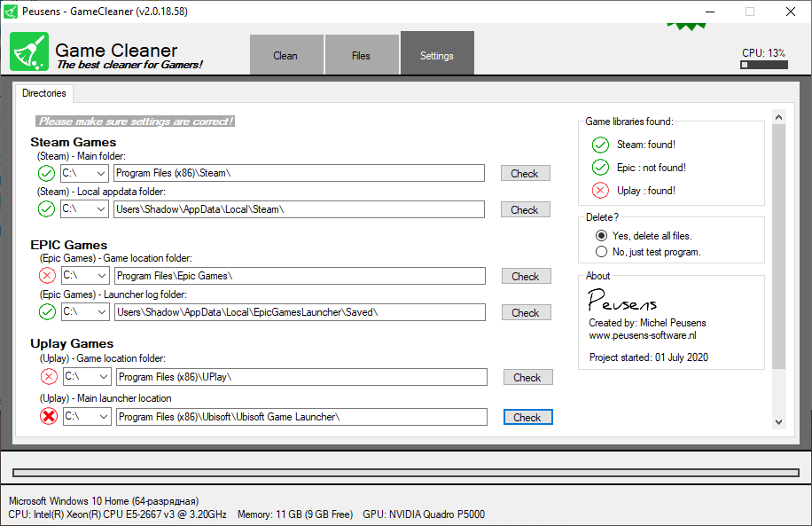The width and height of the screenshot is (812, 526).
Task: Open drive dropdown for Steam Main folder
Action: click(x=84, y=173)
